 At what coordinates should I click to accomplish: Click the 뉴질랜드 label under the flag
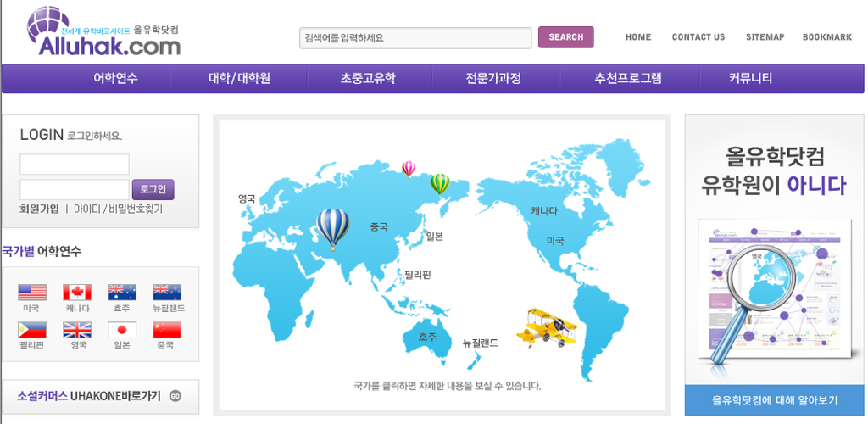(x=169, y=309)
